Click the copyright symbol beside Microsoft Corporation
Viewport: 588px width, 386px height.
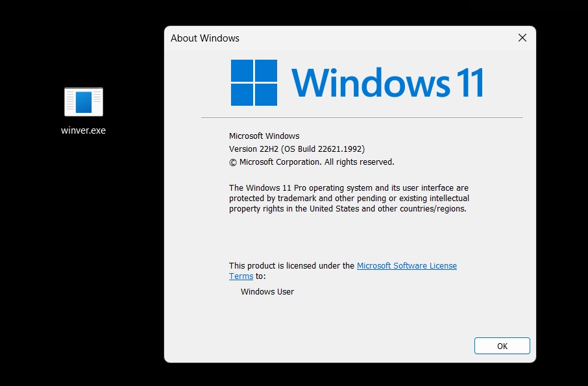click(x=232, y=162)
